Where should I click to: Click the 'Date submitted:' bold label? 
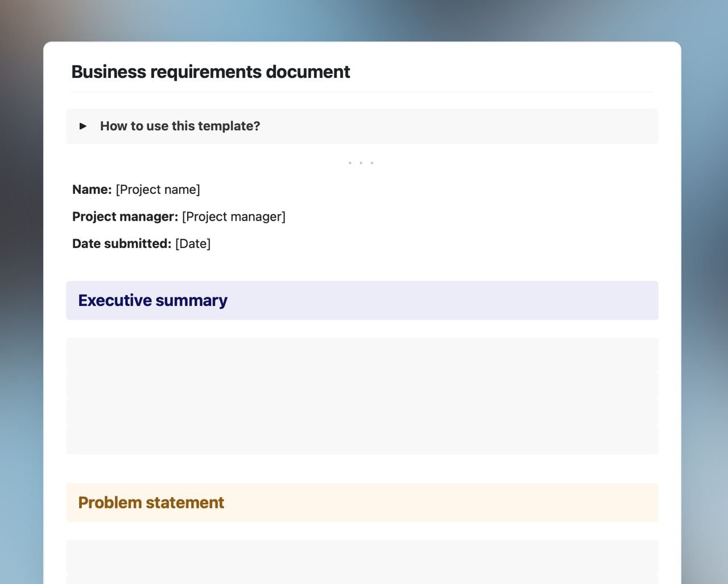(x=122, y=243)
